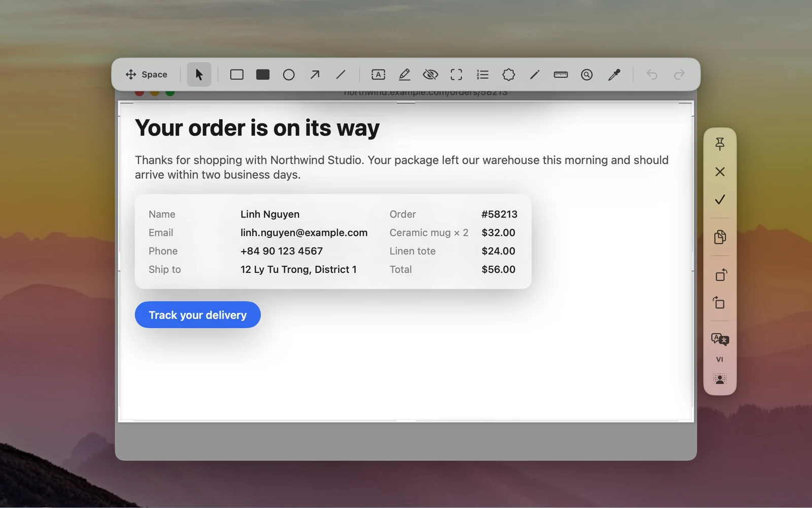812x508 pixels.
Task: Confirm the capture with the checkmark
Action: click(x=720, y=199)
